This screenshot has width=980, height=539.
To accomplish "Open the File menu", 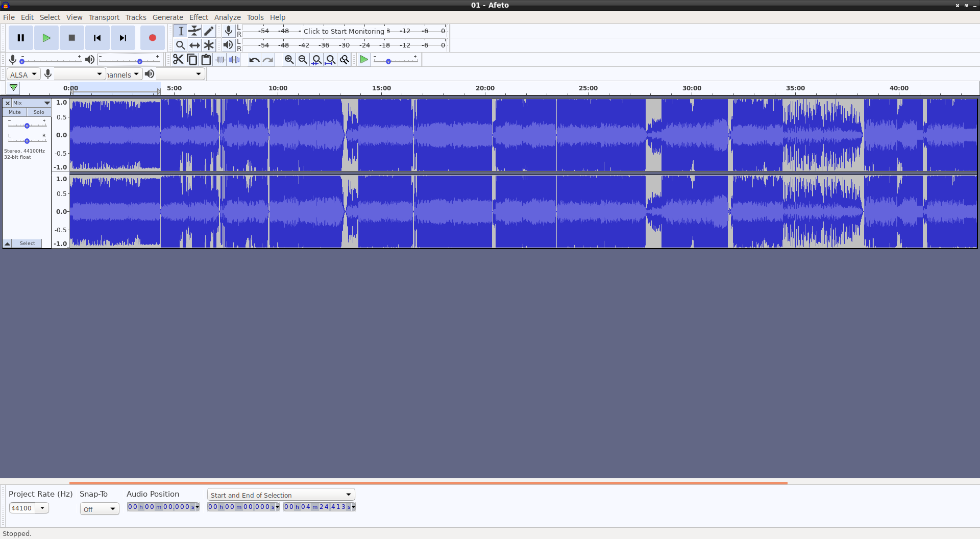I will [x=9, y=17].
